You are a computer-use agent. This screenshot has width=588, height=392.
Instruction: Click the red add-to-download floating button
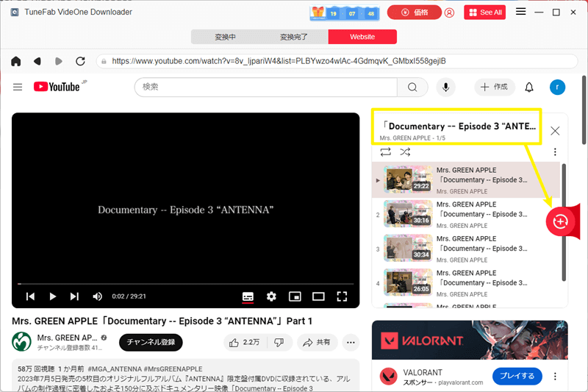click(x=560, y=221)
